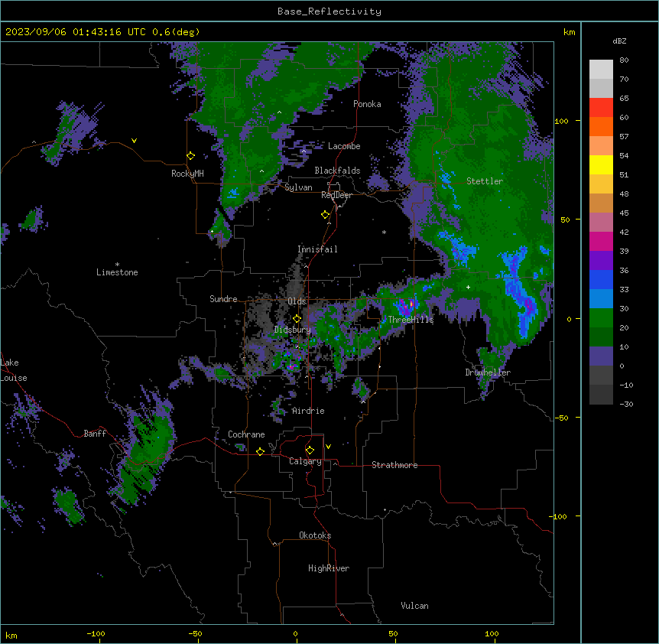Click the Sundre town label
Screen dimensions: 659x644
[x=223, y=299]
